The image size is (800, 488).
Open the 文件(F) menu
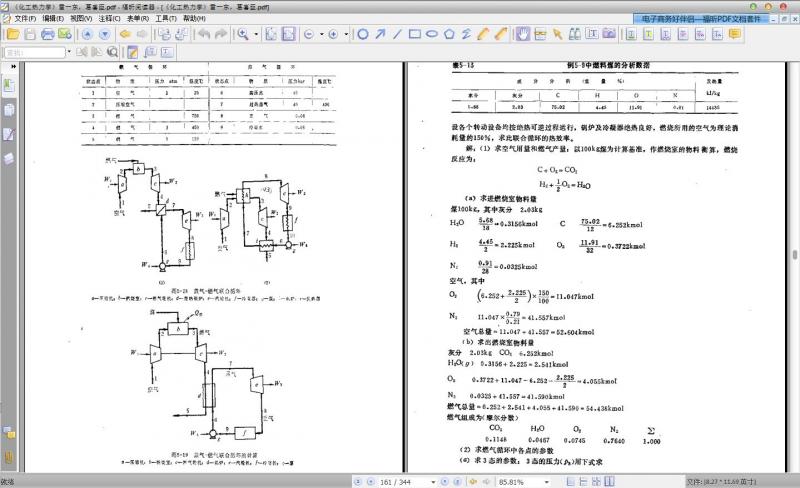point(25,18)
